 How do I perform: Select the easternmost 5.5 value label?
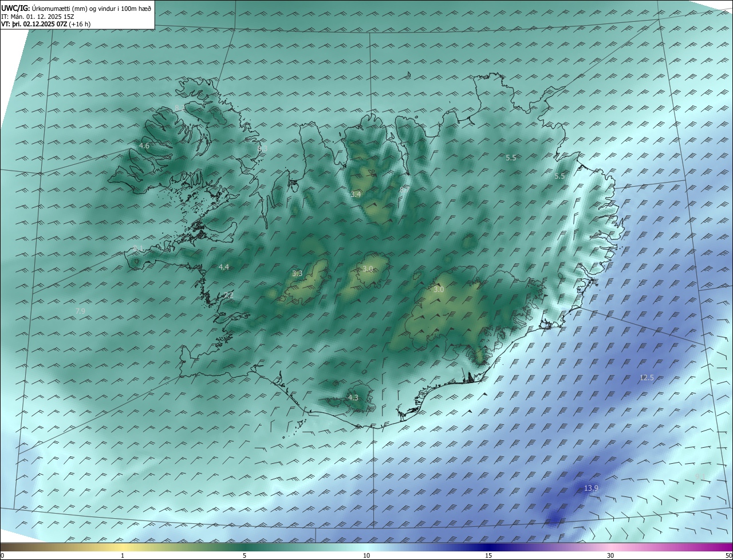559,176
